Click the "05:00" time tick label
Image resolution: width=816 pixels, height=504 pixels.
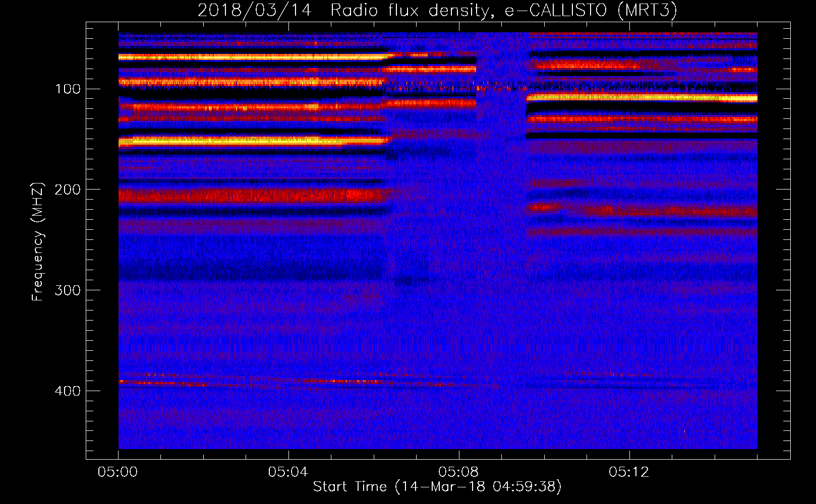(118, 472)
